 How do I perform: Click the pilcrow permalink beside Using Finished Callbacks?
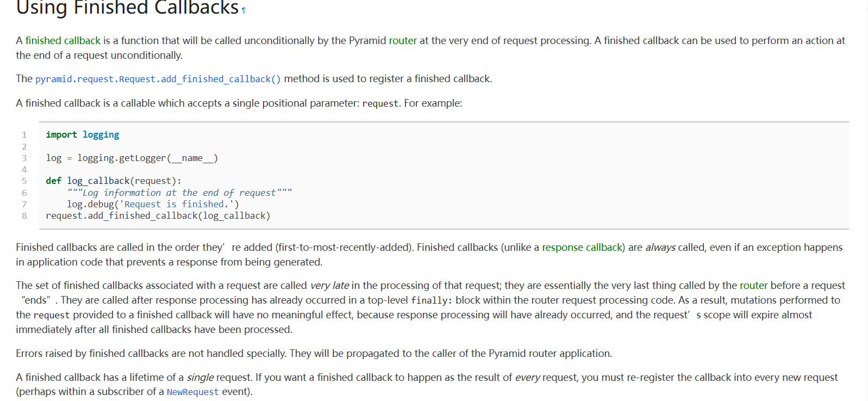click(243, 10)
